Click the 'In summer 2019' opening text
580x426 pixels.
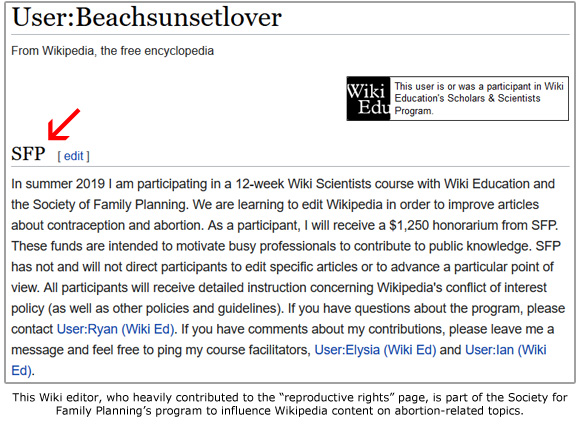[x=58, y=184]
